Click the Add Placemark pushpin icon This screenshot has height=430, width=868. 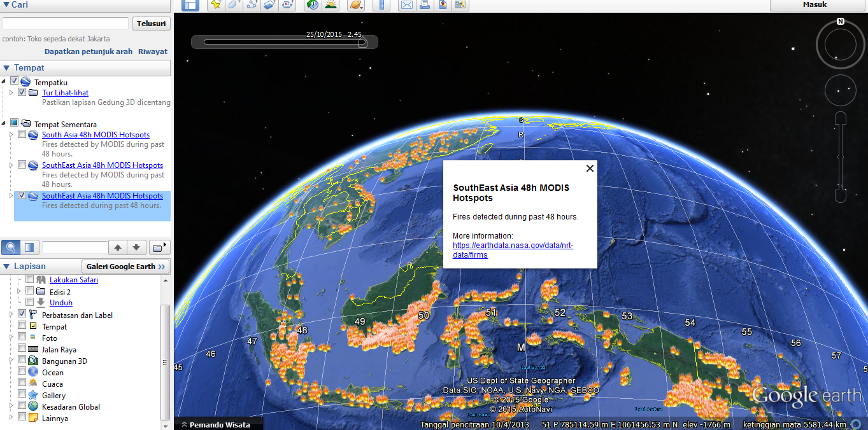(216, 5)
